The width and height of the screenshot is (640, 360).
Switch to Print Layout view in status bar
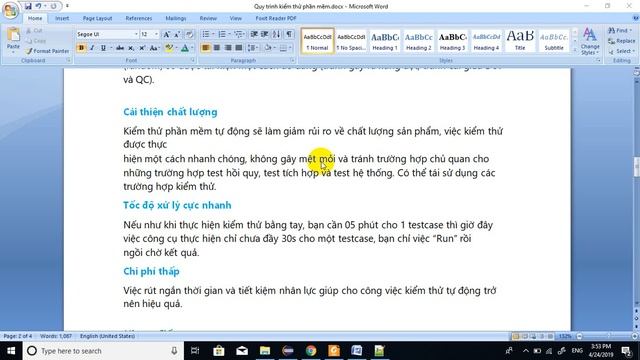pos(516,336)
